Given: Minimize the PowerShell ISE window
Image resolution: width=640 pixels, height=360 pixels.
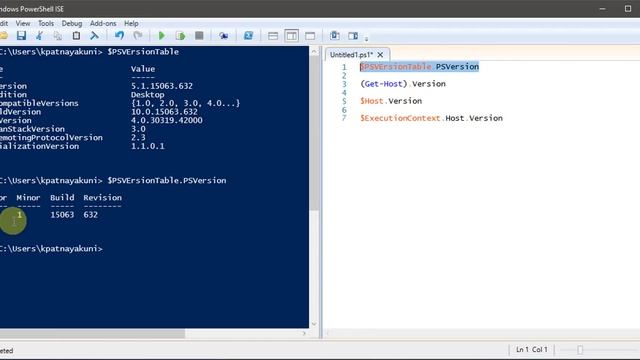Looking at the screenshot, I should point(602,9).
